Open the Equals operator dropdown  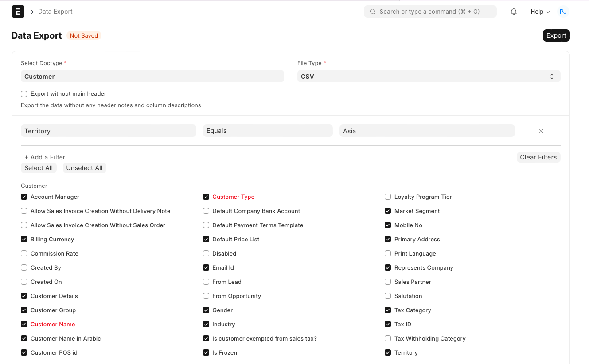pos(268,131)
